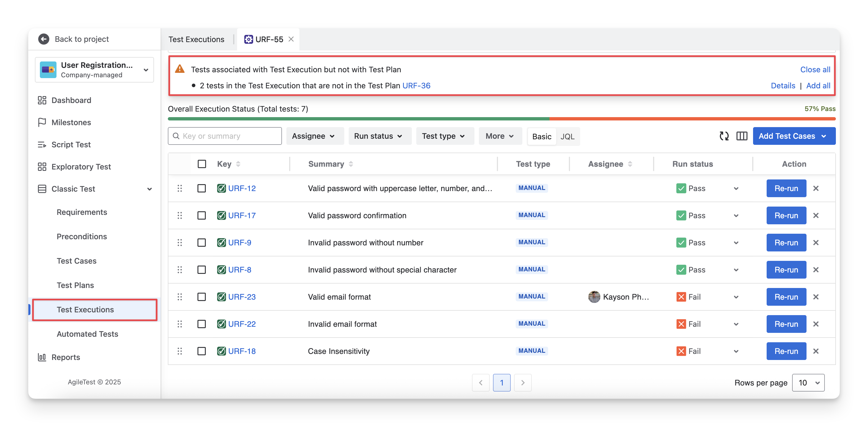Click the Dashboard sidebar icon
The image size is (868, 427).
(42, 101)
